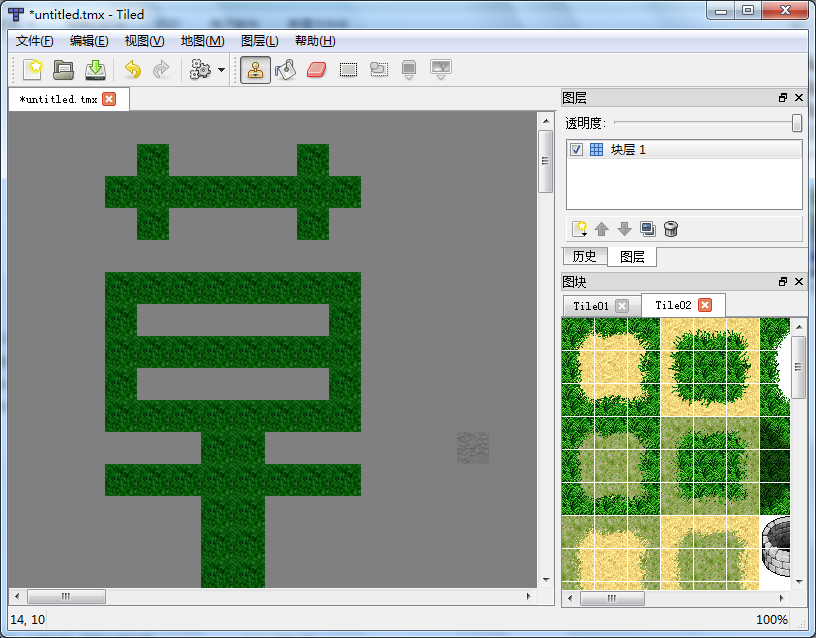Toggle visibility checkbox of 块层 1
This screenshot has height=638, width=816.
pos(576,150)
